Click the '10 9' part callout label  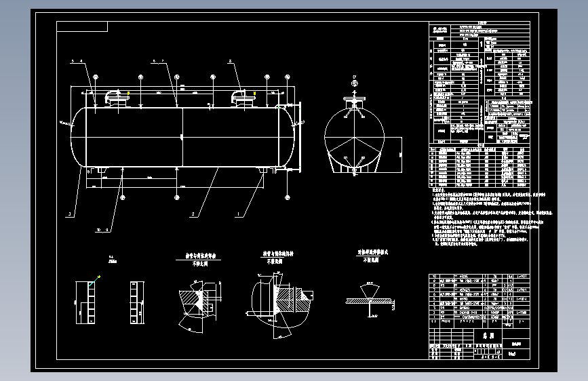coord(103,230)
